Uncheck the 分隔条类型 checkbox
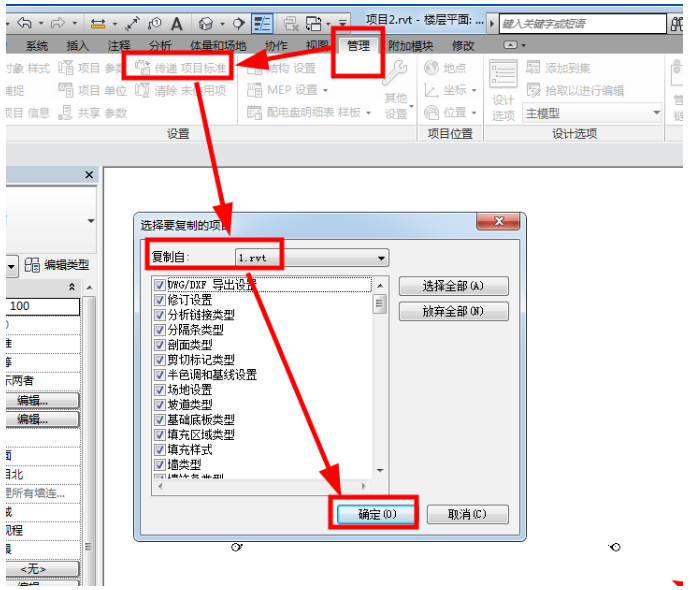This screenshot has width=694, height=590. 160,330
